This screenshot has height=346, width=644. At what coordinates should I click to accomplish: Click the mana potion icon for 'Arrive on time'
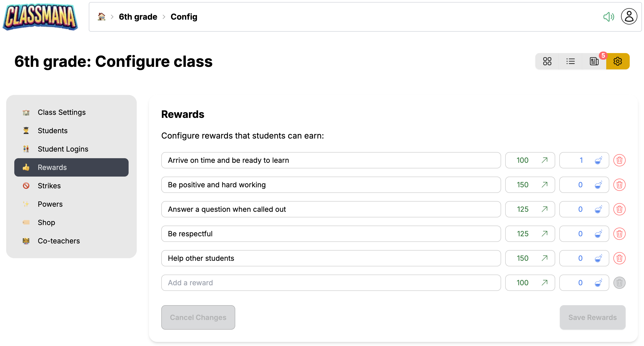[598, 160]
